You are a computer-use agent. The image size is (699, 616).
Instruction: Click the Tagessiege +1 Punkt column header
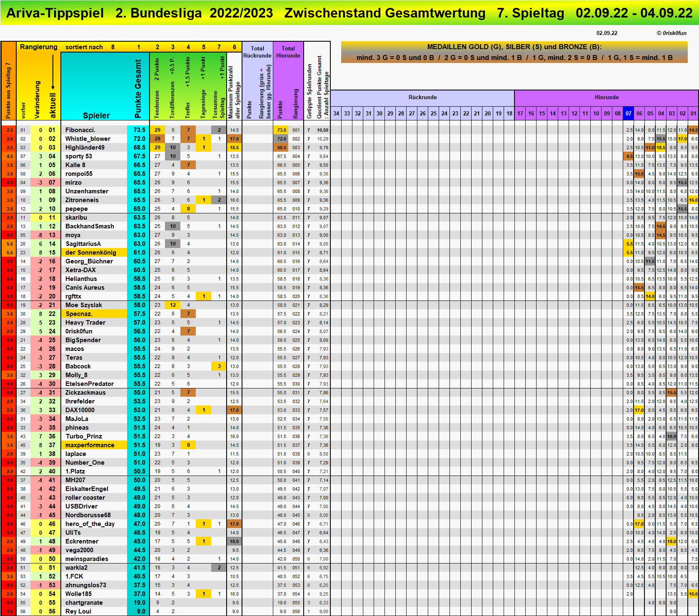point(204,86)
